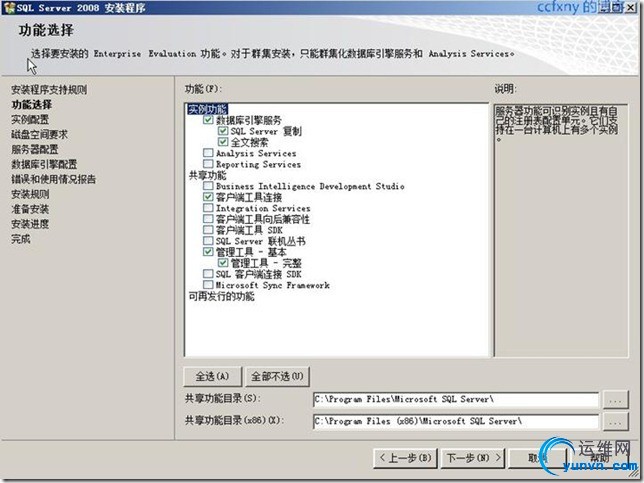The image size is (644, 483).
Task: Uncheck 客户端工具连接 checkbox
Action: coord(208,197)
